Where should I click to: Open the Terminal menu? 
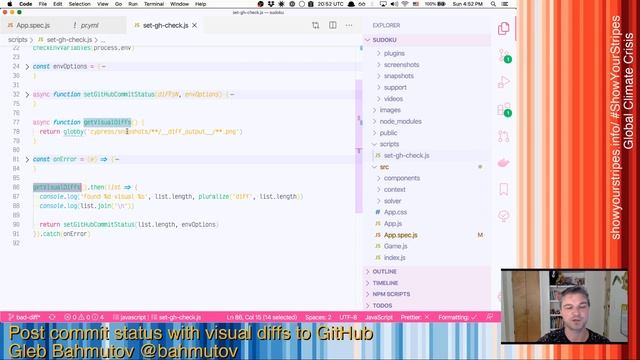pos(154,4)
